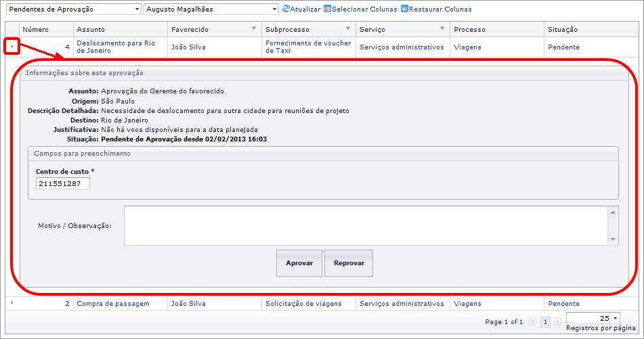Click Viagens in Compra de passagem row
Viewport: 644px width, 339px height.
(x=467, y=304)
